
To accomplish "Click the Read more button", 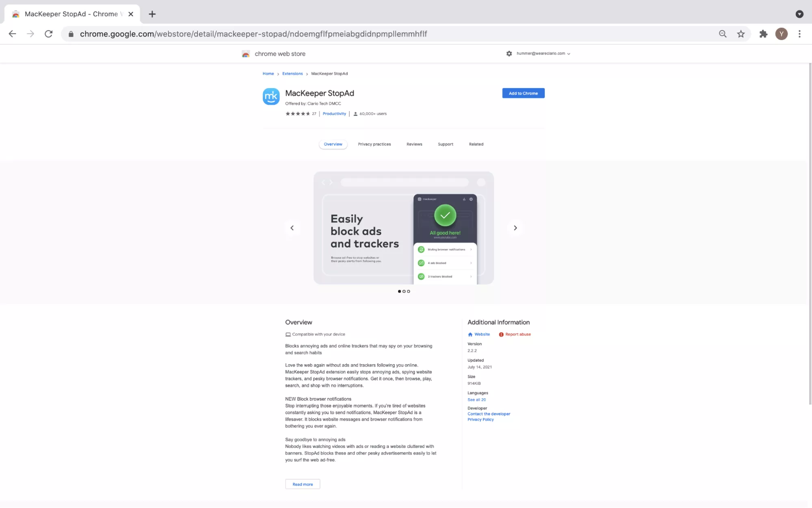I will pyautogui.click(x=303, y=484).
